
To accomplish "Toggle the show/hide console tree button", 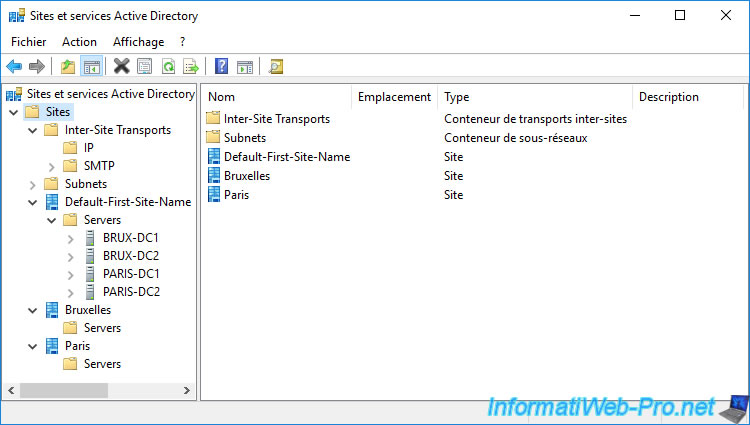I will (91, 67).
